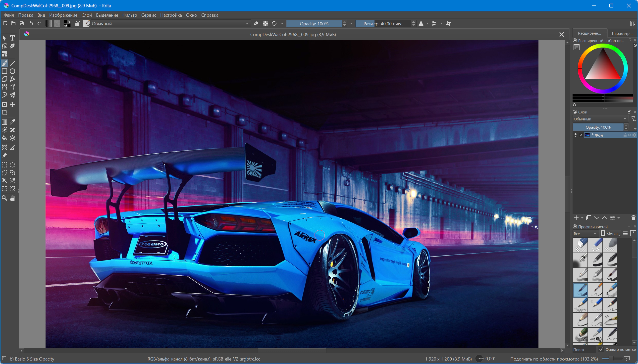Image resolution: width=638 pixels, height=364 pixels.
Task: Delete layer with trash icon
Action: coord(633,218)
